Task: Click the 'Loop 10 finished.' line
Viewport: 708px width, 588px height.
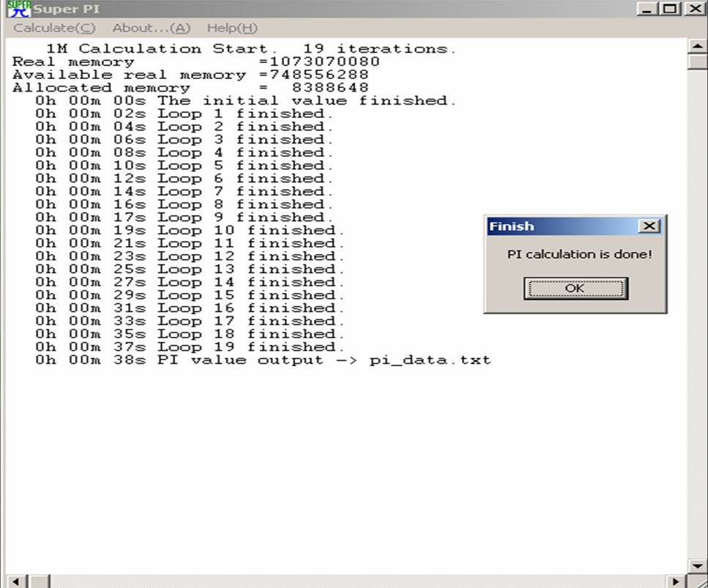Action: (x=190, y=231)
